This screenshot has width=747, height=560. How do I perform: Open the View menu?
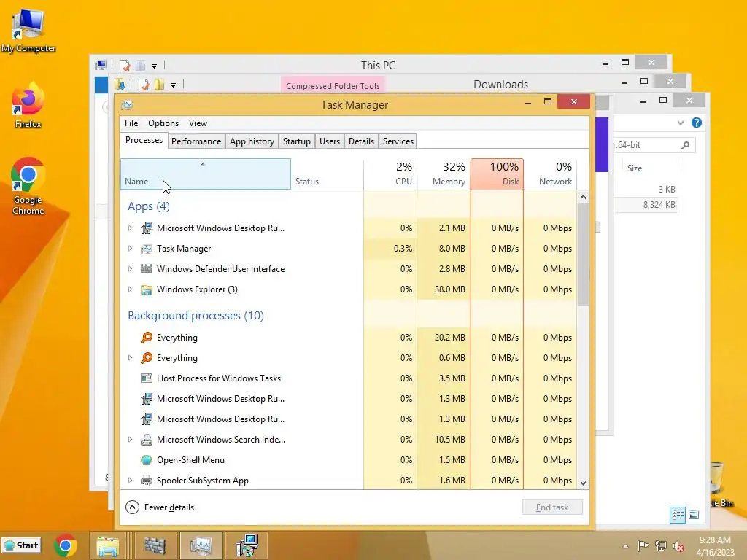click(x=198, y=123)
